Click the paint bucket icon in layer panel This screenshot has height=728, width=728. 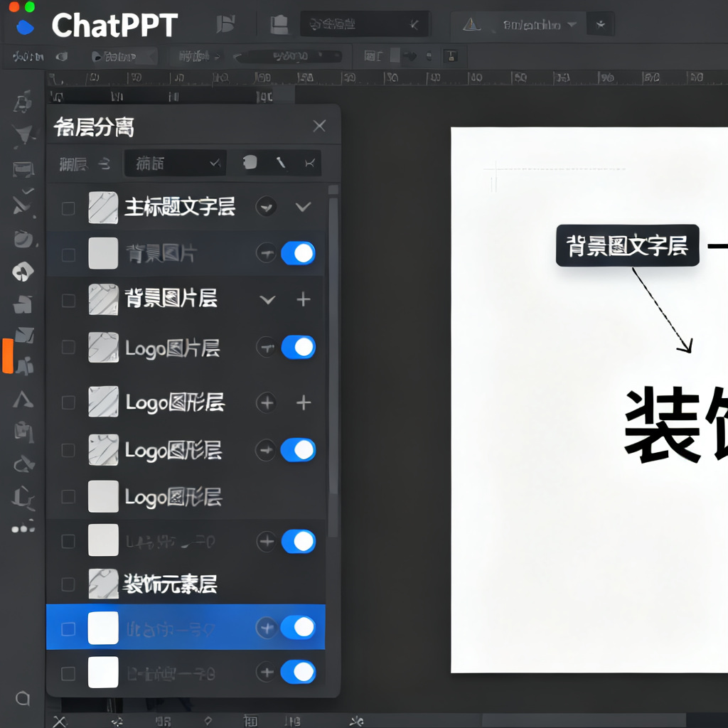[x=250, y=163]
